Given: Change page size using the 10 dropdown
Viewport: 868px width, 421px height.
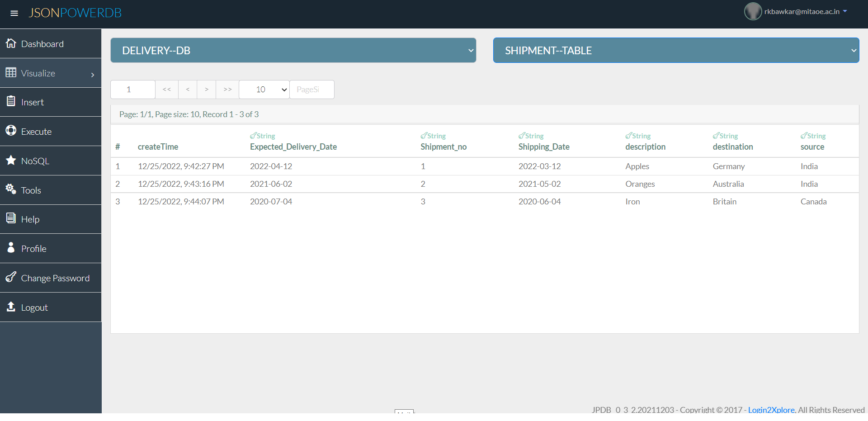Looking at the screenshot, I should [x=264, y=89].
